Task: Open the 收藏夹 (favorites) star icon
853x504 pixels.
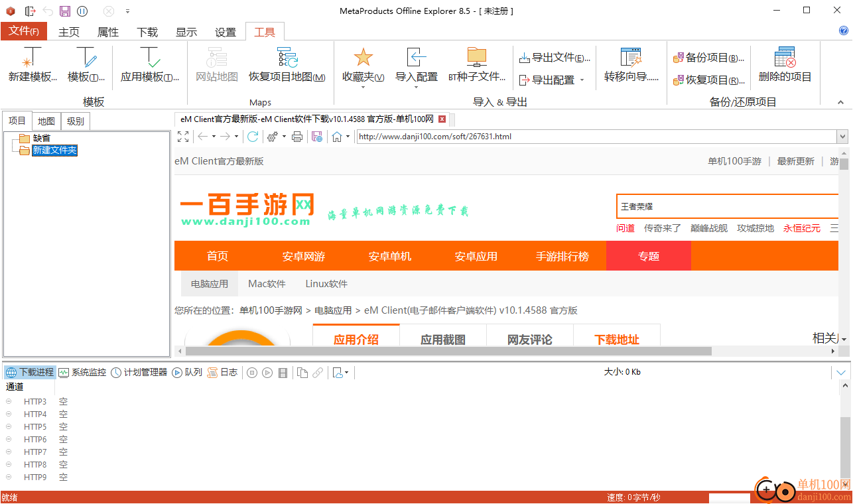Action: coord(363,58)
